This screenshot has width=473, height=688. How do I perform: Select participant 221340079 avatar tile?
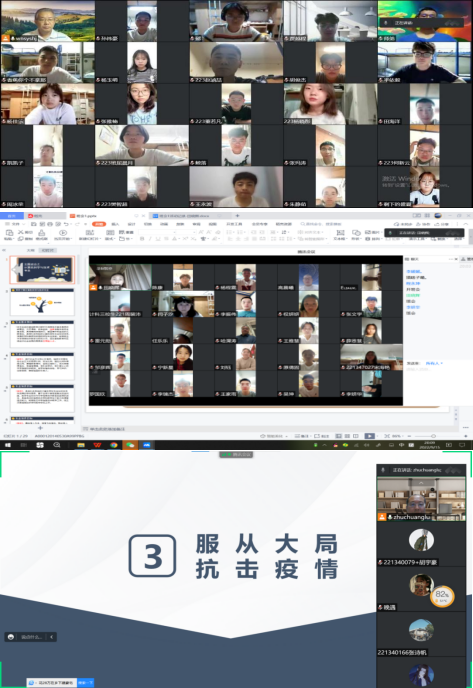coord(421,544)
